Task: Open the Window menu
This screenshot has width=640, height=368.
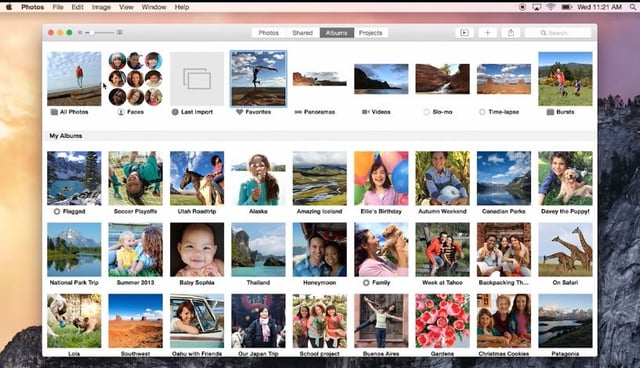Action: coord(154,7)
